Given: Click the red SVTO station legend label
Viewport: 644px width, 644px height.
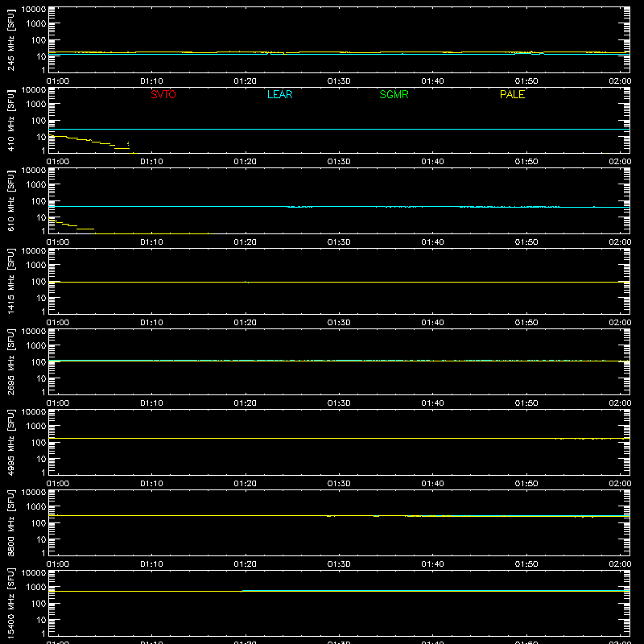Looking at the screenshot, I should [163, 94].
